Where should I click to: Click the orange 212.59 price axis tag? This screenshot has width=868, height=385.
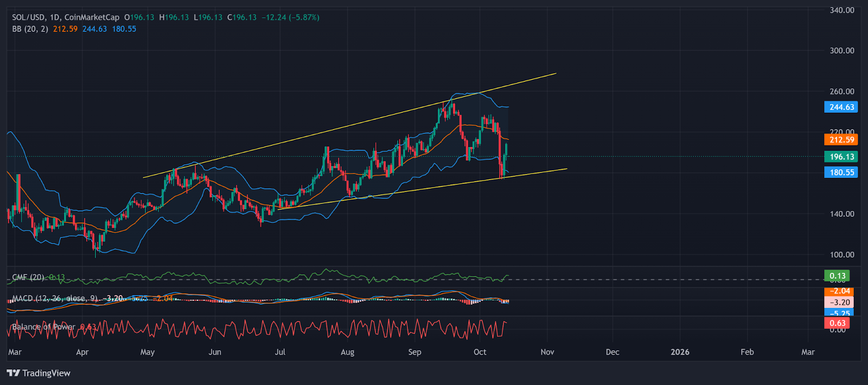point(841,139)
